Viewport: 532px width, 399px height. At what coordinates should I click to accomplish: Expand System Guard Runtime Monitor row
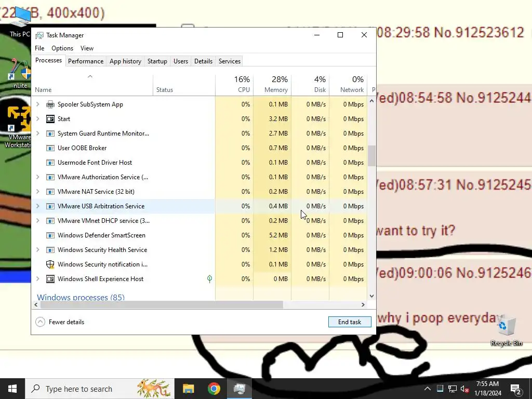coord(37,134)
